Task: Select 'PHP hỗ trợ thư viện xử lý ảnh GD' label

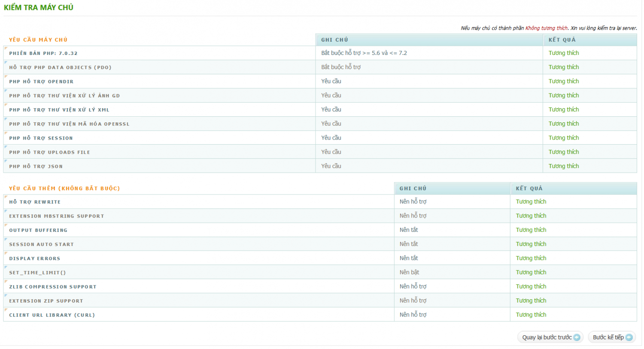Action: [x=64, y=96]
